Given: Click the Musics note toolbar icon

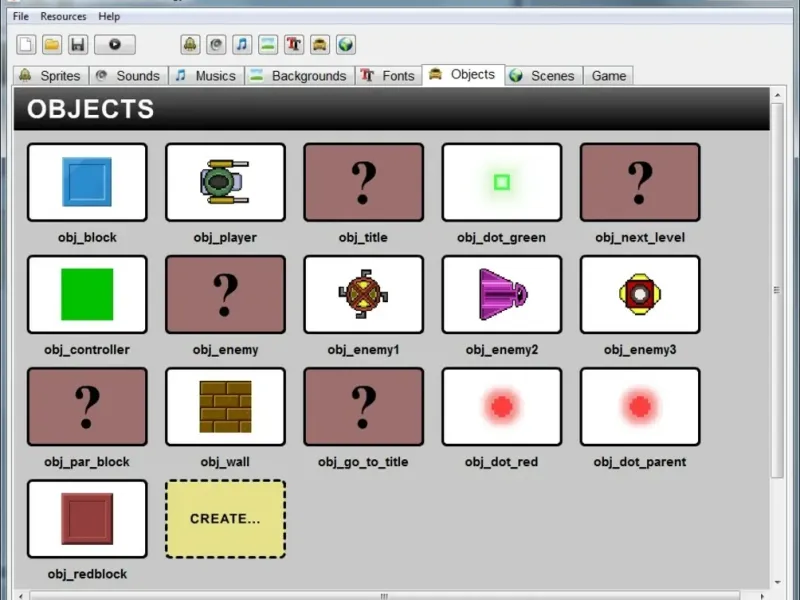Looking at the screenshot, I should tap(242, 45).
